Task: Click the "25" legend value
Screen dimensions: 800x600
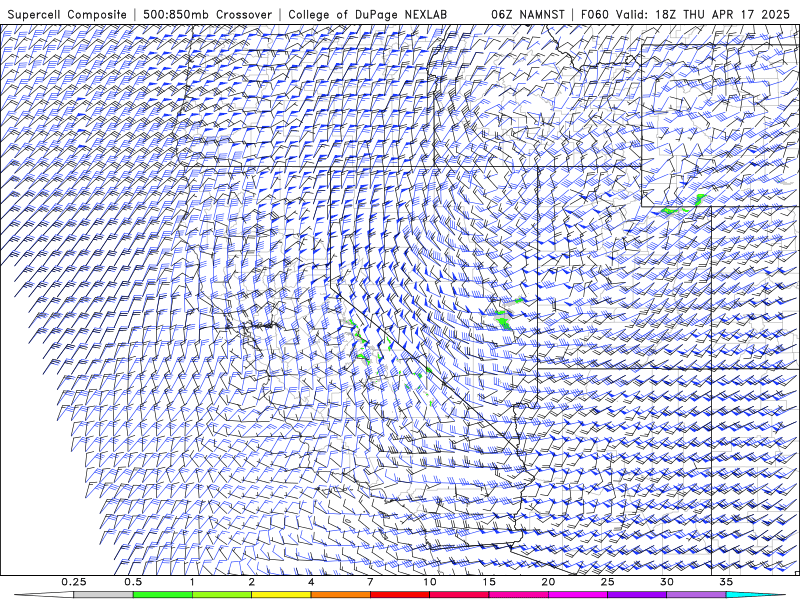Action: [x=607, y=582]
